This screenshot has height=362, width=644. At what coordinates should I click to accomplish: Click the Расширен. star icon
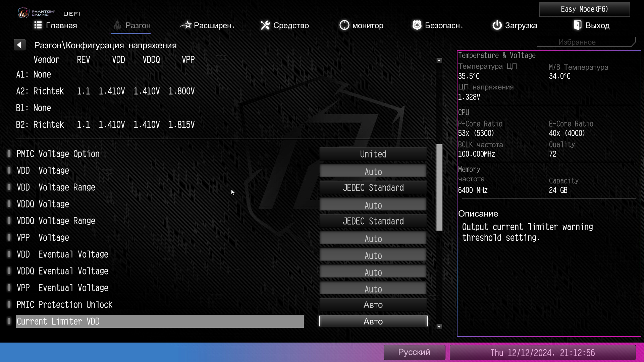click(186, 25)
